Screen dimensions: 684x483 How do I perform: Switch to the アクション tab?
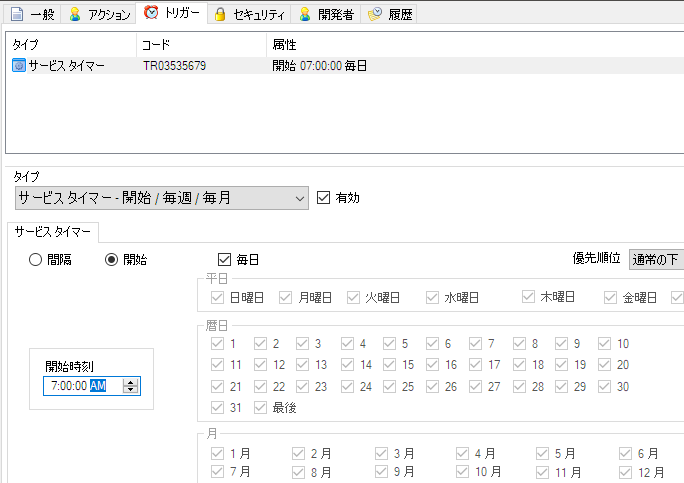[99, 14]
